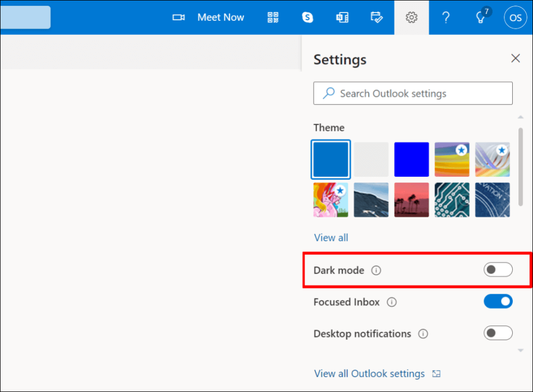Screen dimensions: 533x392
Task: Click the OneNote feed icon
Action: [x=342, y=18]
